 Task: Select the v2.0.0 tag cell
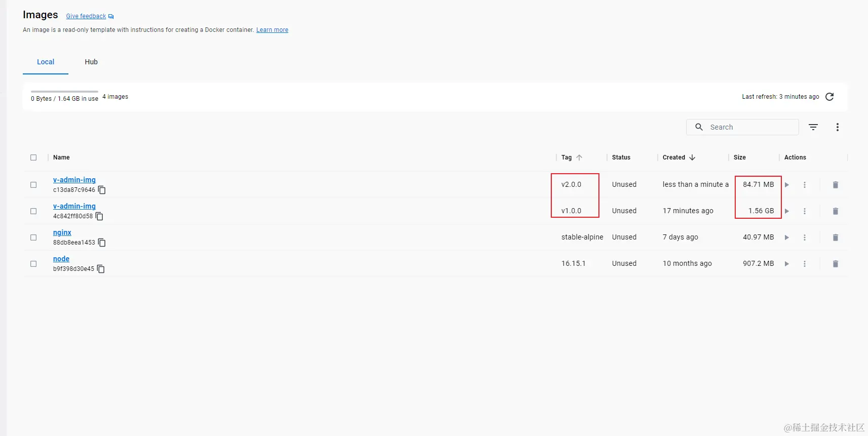571,184
